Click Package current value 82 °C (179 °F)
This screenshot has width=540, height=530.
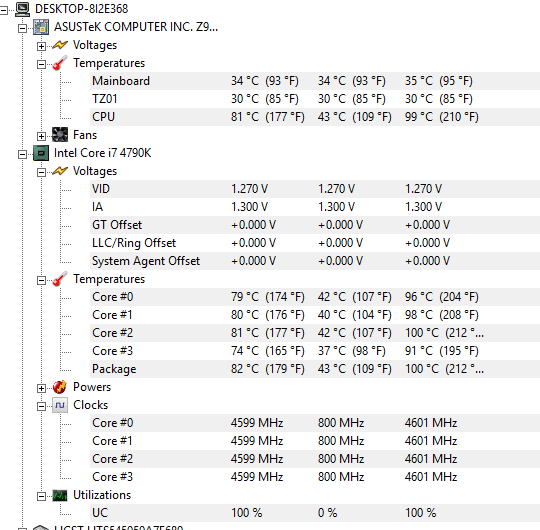pyautogui.click(x=268, y=369)
